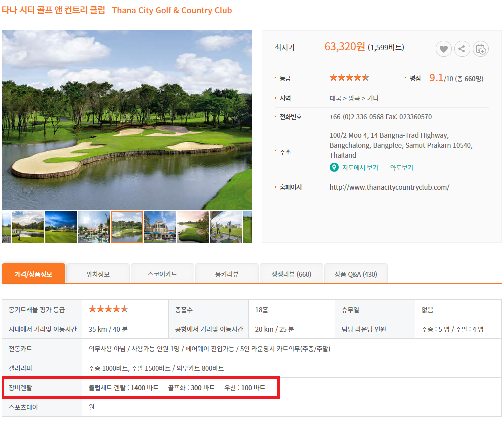Click the lowest price 63,320원

coord(345,47)
